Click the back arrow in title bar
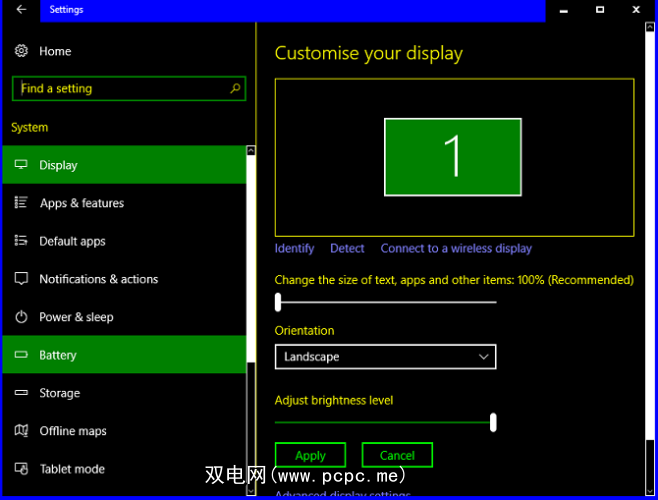 coord(21,10)
